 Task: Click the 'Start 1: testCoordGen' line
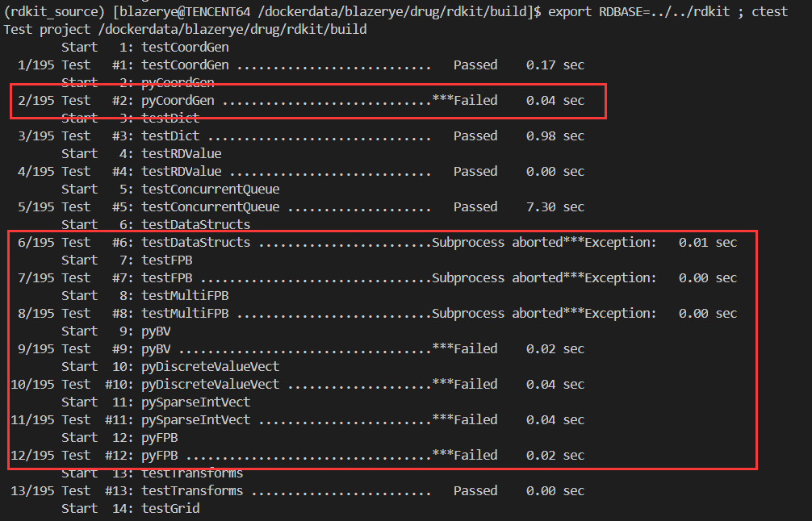pos(145,47)
